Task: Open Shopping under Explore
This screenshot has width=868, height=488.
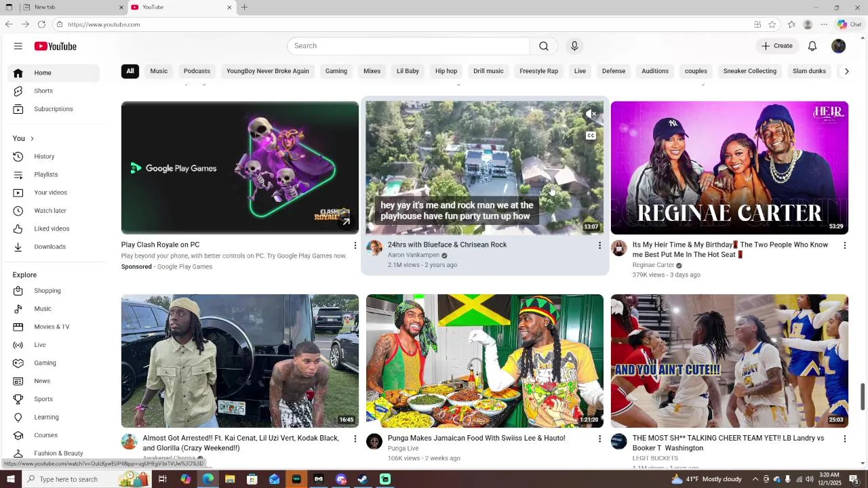Action: (47, 291)
